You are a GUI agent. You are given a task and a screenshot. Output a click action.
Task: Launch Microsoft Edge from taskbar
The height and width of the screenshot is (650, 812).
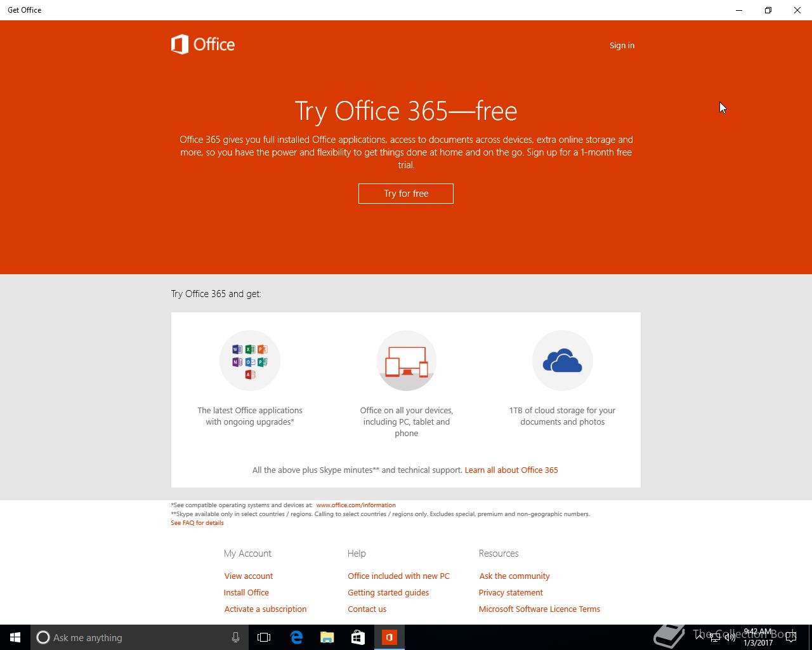(x=296, y=637)
